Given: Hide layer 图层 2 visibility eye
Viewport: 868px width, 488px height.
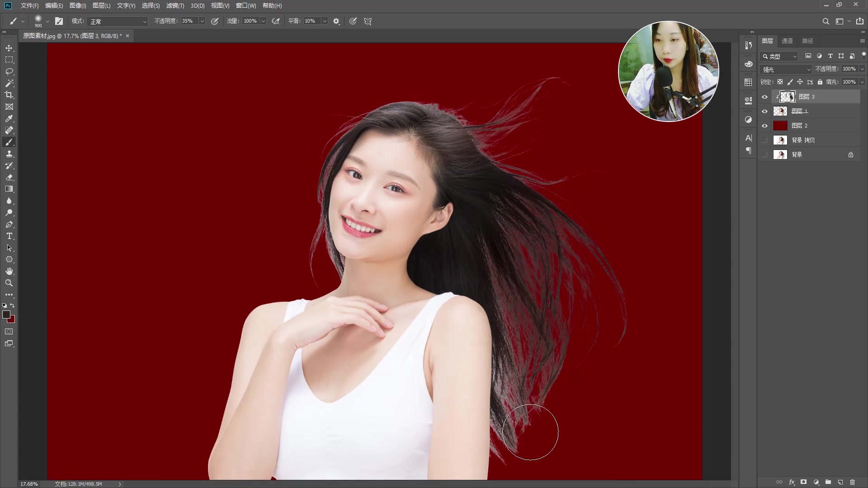Looking at the screenshot, I should (765, 126).
